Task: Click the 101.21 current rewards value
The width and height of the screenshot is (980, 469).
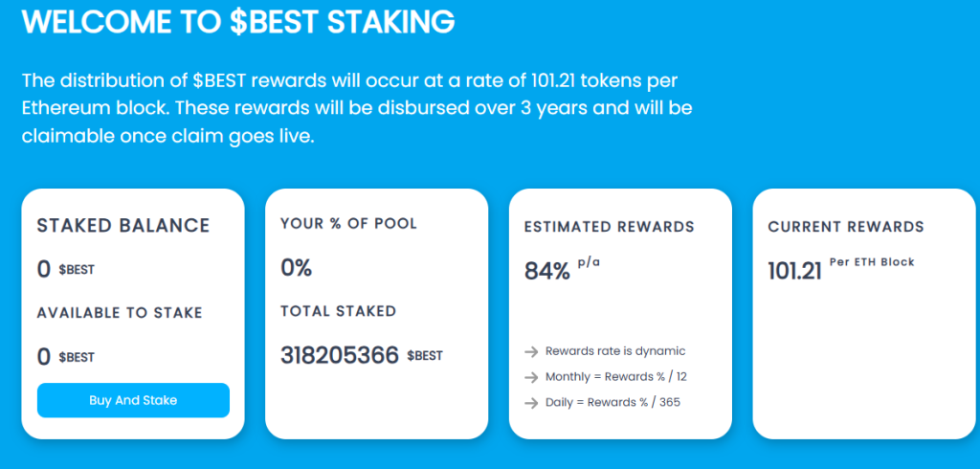Action: tap(794, 271)
